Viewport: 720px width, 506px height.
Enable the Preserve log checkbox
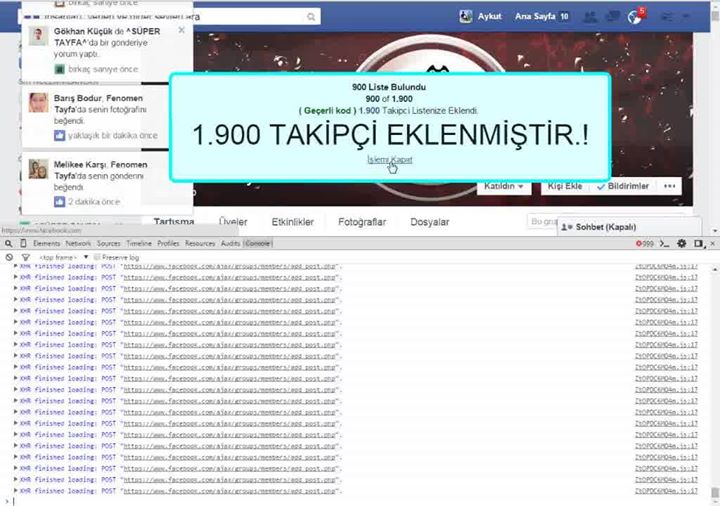97,257
